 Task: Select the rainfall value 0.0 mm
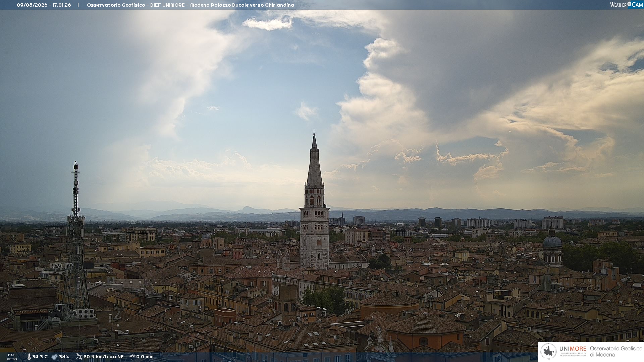pyautogui.click(x=145, y=357)
